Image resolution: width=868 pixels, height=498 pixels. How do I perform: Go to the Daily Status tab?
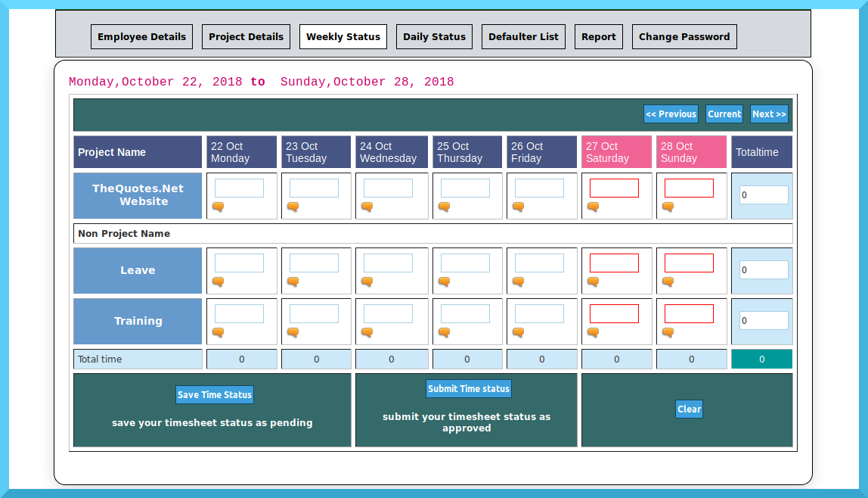point(434,36)
